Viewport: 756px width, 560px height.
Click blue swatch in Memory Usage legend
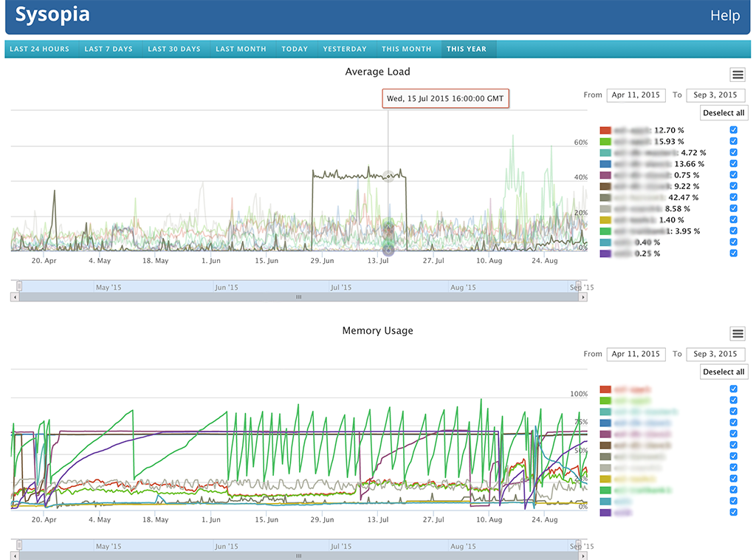click(x=605, y=423)
